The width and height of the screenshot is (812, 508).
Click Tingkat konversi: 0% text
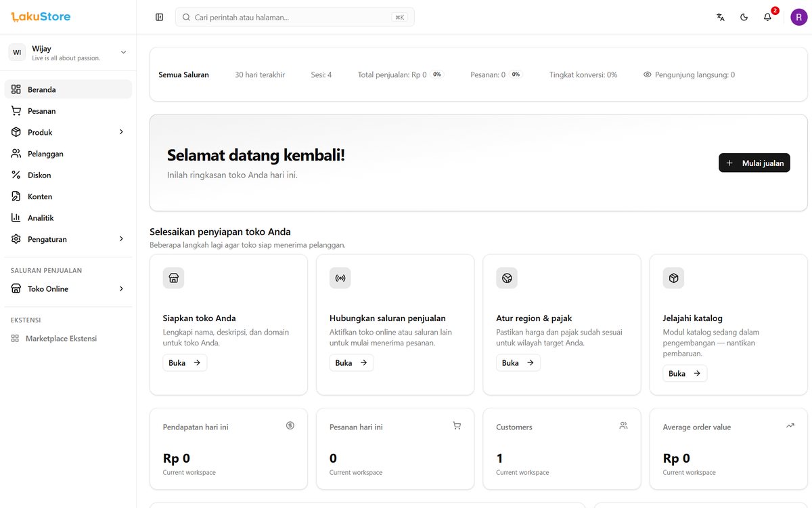pyautogui.click(x=583, y=75)
